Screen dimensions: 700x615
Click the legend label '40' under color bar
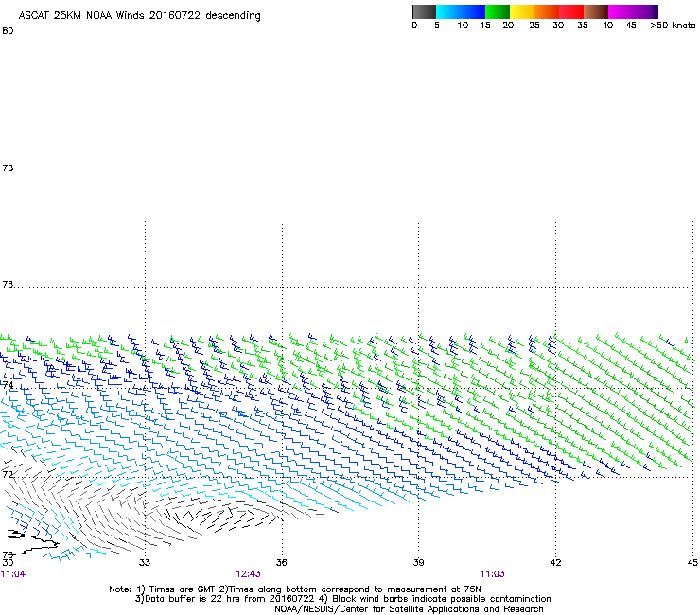(x=607, y=26)
